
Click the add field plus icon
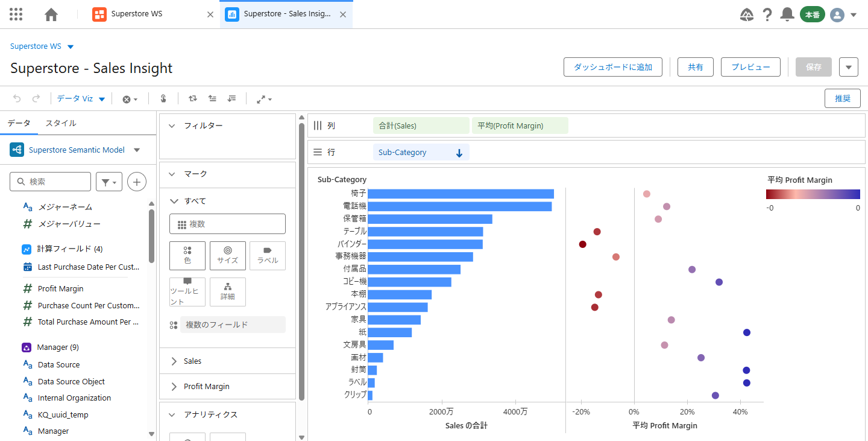click(137, 182)
